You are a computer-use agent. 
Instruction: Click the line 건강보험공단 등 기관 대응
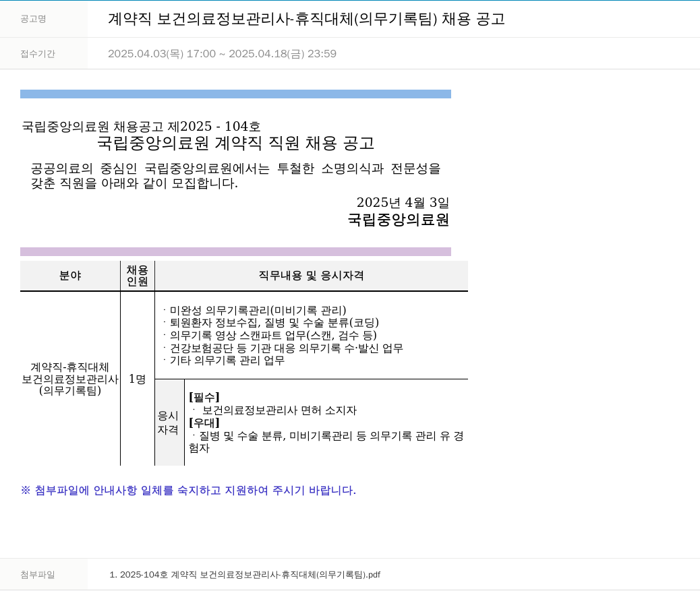pyautogui.click(x=283, y=348)
